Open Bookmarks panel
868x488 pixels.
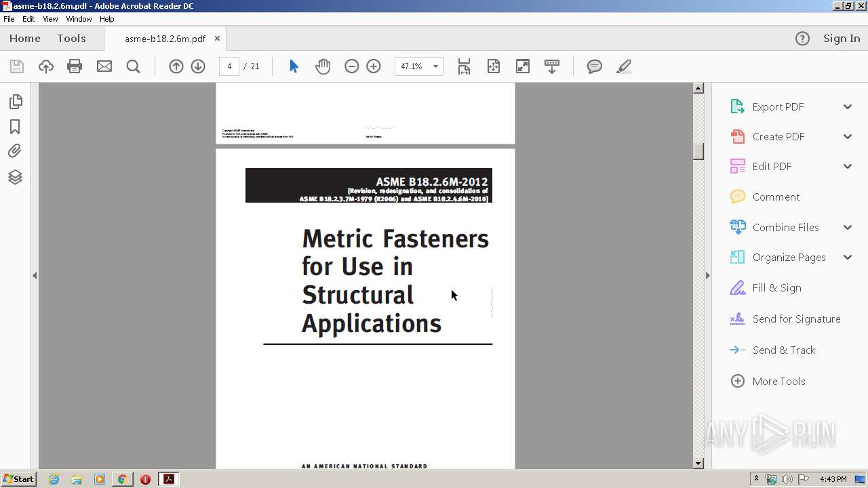[x=15, y=127]
